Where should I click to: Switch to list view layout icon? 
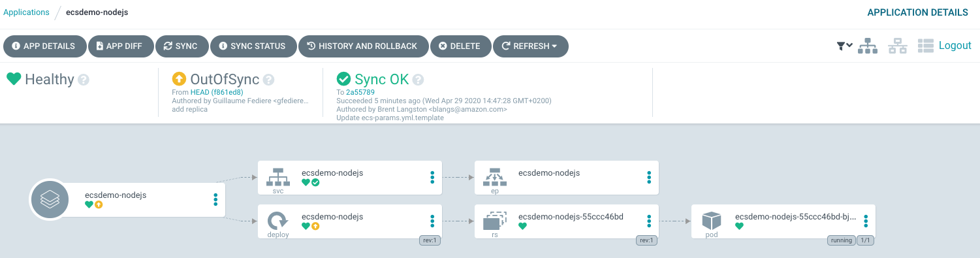pos(926,46)
